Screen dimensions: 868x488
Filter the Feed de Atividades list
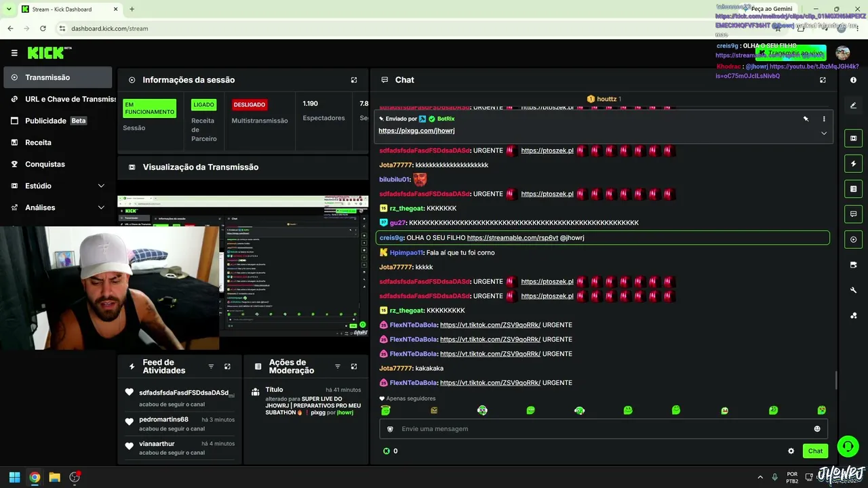(x=211, y=367)
